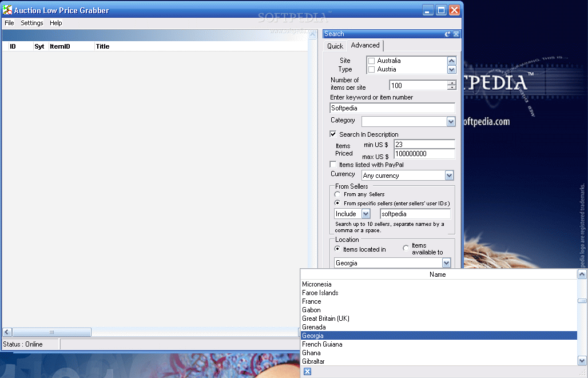Open the File menu
The height and width of the screenshot is (378, 588).
point(9,23)
